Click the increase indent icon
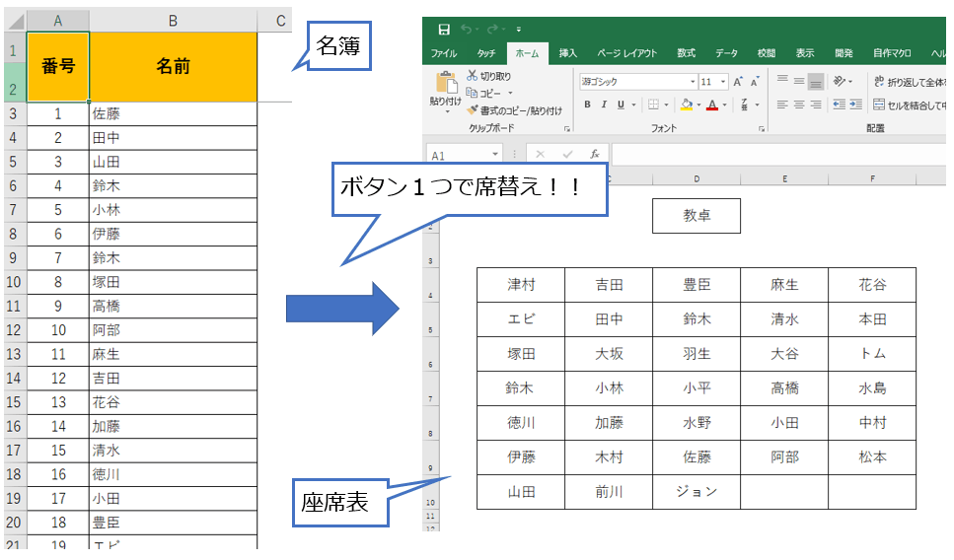This screenshot has height=560, width=954. pos(855,105)
